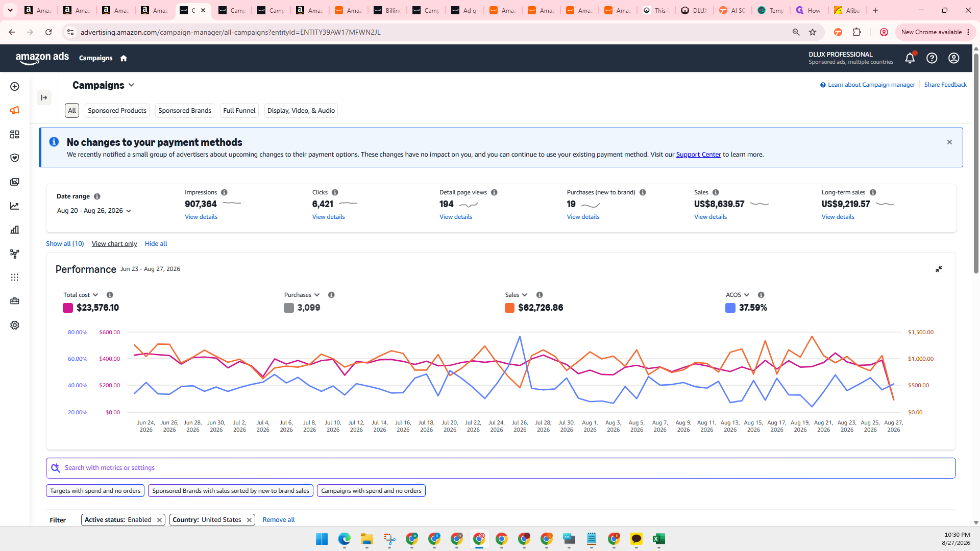Show info for Detail page views
980x551 pixels.
[x=494, y=192]
